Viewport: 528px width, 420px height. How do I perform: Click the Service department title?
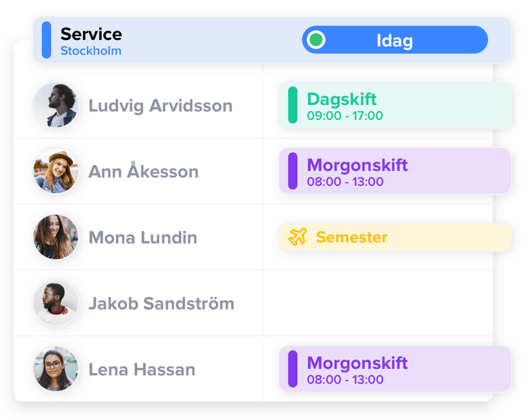pyautogui.click(x=91, y=34)
